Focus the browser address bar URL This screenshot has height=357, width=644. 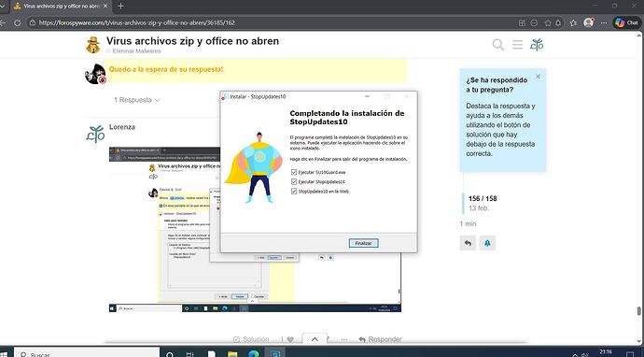[x=137, y=23]
